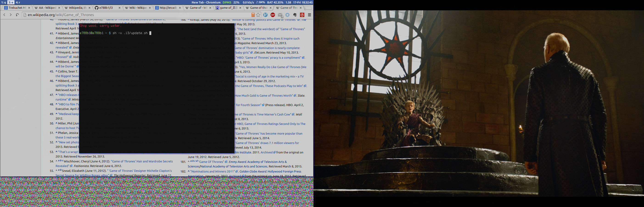Viewport: 644px width, 207px height.
Task: Close the game of_百度 Baidu tab
Action: (240, 8)
